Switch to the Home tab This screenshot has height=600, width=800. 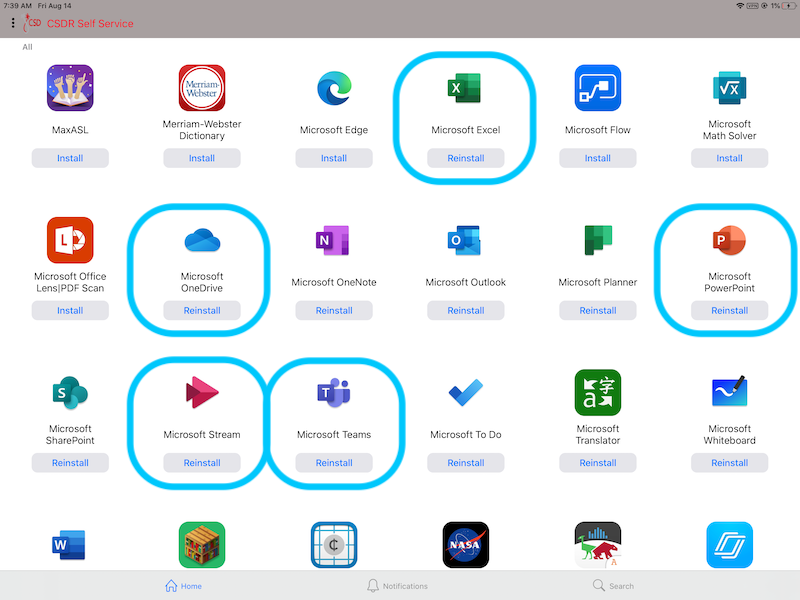[x=183, y=586]
